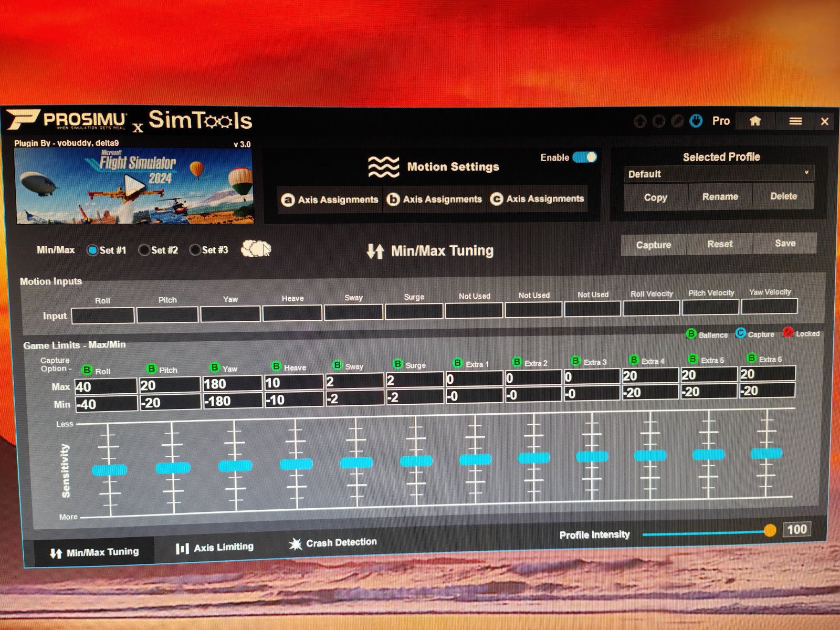This screenshot has width=840, height=630.
Task: Click the Motion Settings waves icon
Action: coord(383,167)
